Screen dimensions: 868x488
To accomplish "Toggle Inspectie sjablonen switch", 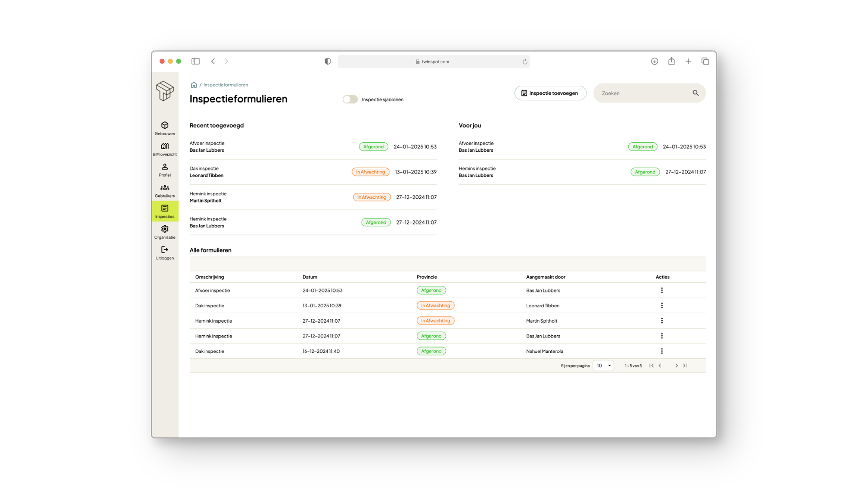I will [350, 99].
